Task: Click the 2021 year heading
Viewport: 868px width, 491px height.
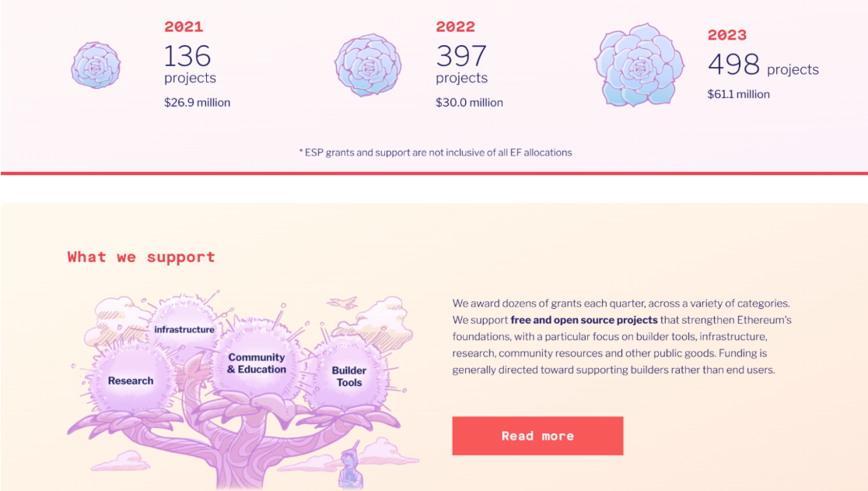Action: tap(184, 26)
